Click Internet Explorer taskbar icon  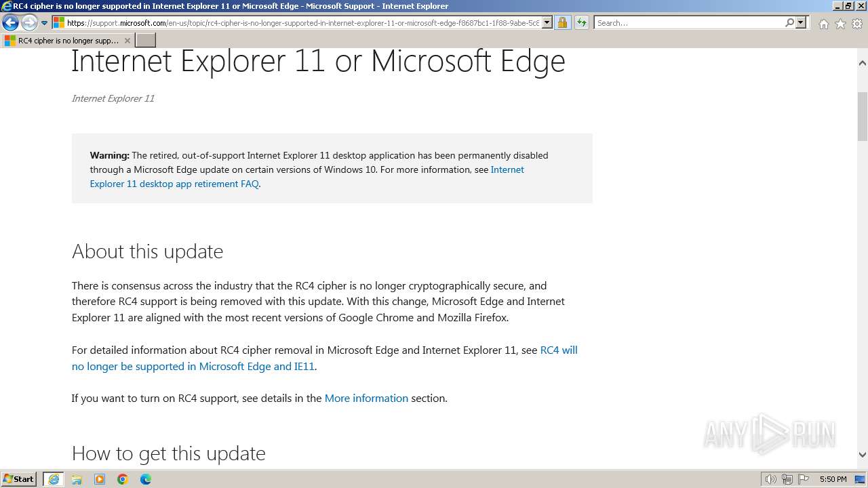(54, 479)
